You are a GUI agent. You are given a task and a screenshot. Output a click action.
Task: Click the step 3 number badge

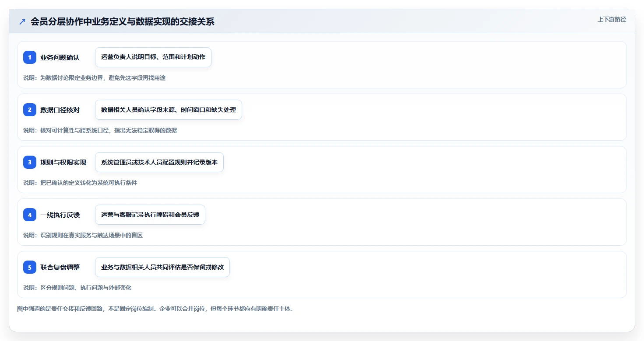(30, 162)
